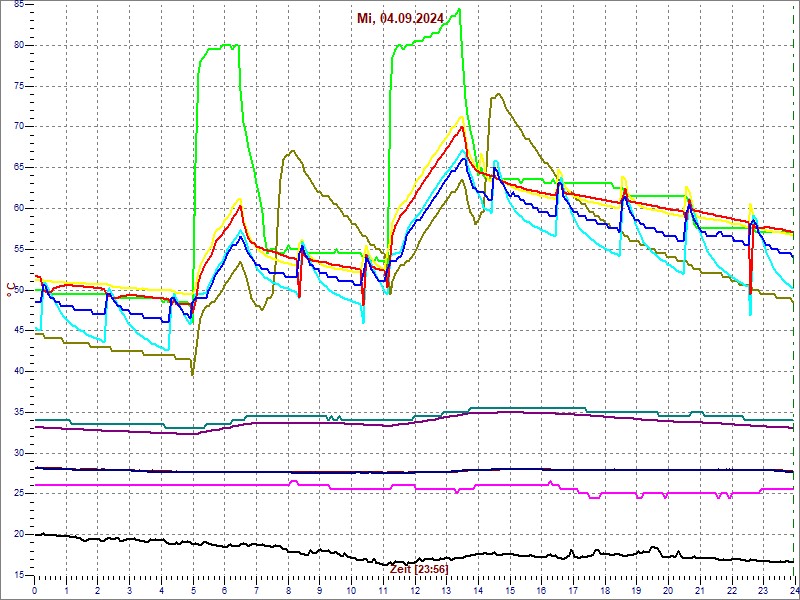This screenshot has width=800, height=600.
Task: Click hour 8 on the time axis
Action: [x=287, y=590]
